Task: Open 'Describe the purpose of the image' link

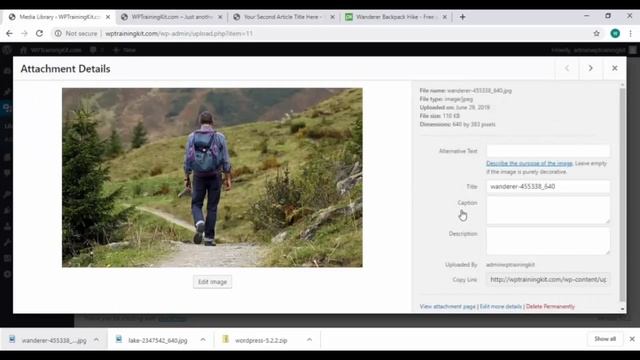Action: 529,163
